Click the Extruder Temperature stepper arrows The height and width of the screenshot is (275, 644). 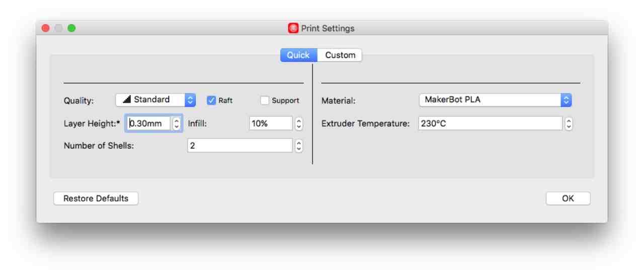click(x=569, y=123)
